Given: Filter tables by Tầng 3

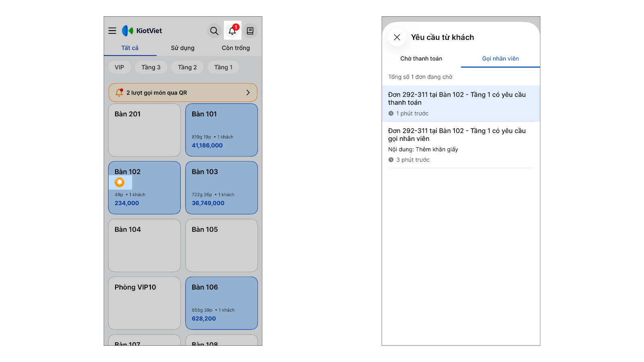Looking at the screenshot, I should point(151,67).
